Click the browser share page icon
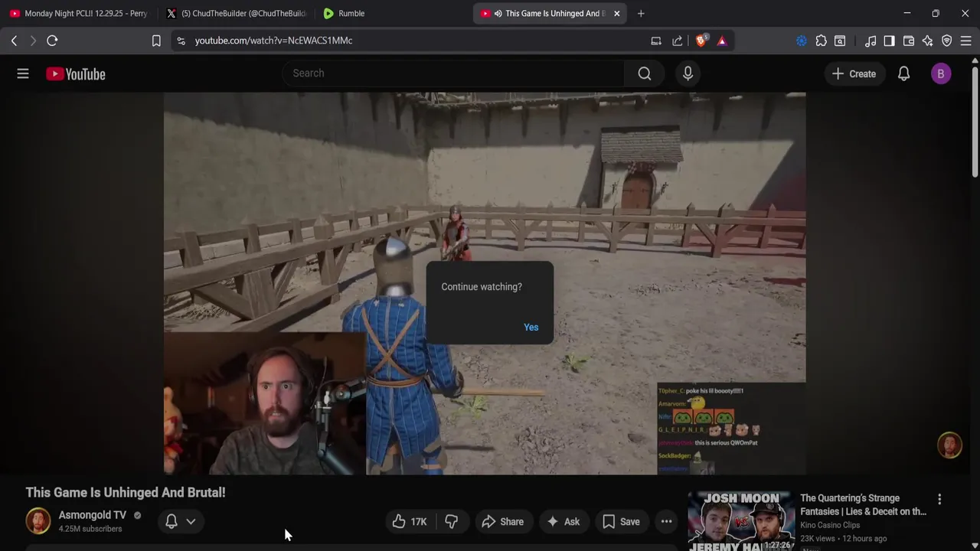This screenshot has width=980, height=551. pyautogui.click(x=678, y=41)
